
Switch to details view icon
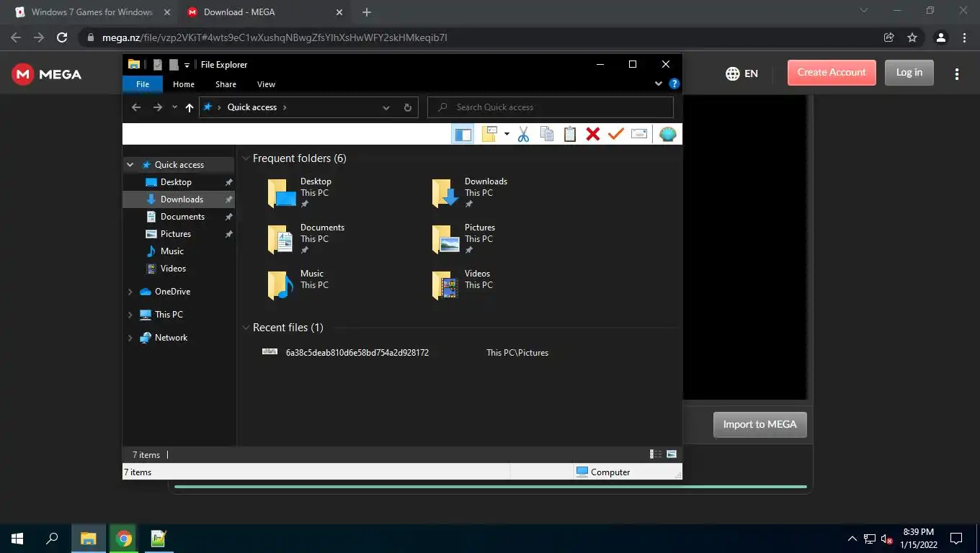pos(656,454)
